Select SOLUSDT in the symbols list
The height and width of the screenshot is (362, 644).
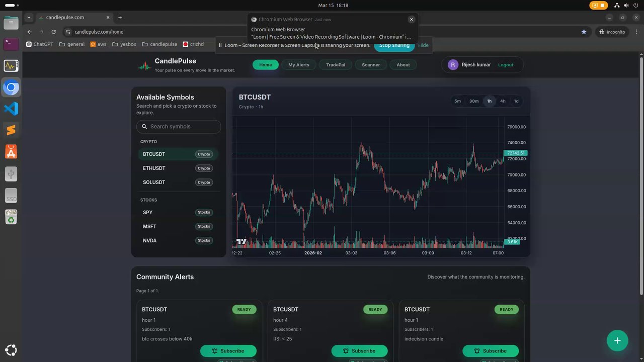179,183
